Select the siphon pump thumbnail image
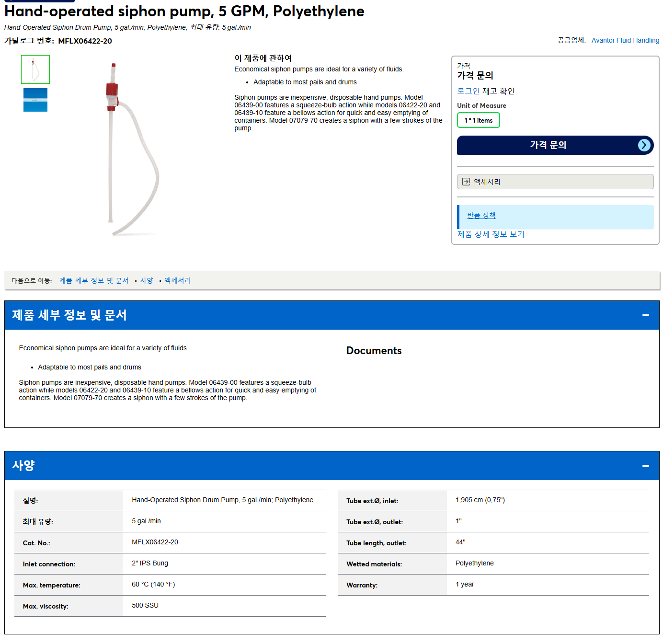Screen dimensions: 663x644 (35, 69)
